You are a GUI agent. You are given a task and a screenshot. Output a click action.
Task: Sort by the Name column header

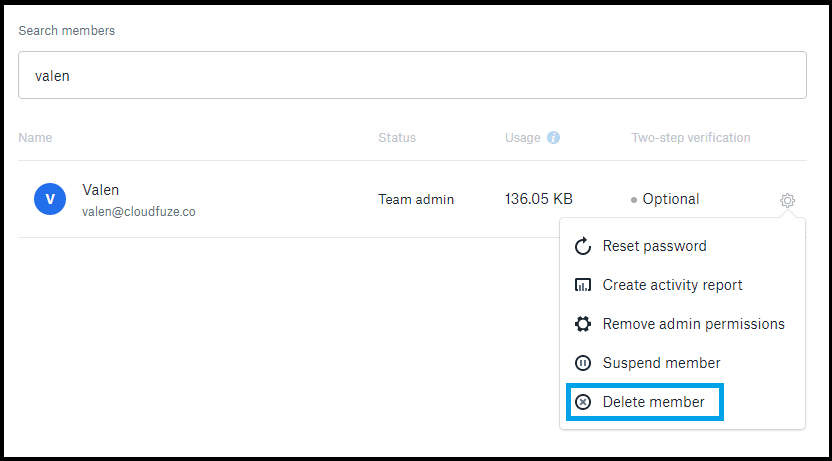36,137
